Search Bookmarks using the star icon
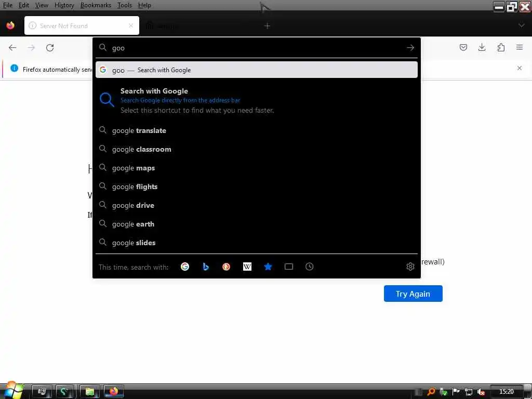 [x=268, y=267]
